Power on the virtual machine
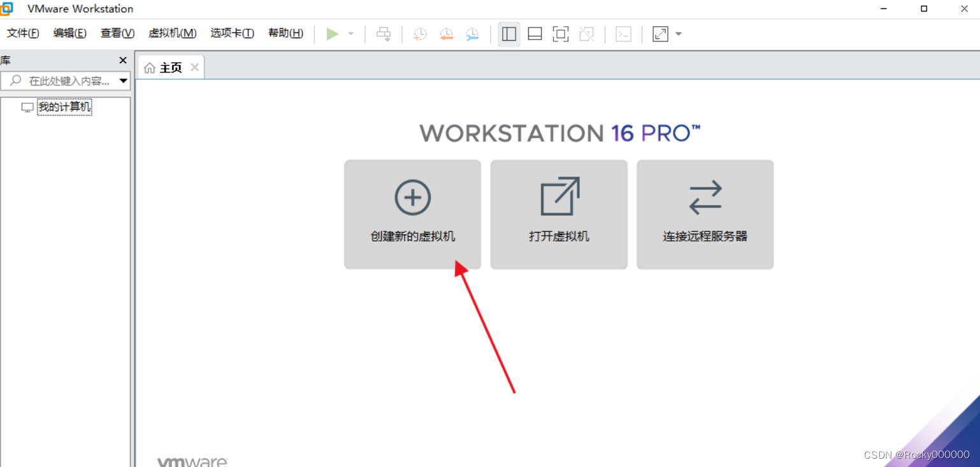Image resolution: width=980 pixels, height=467 pixels. click(331, 34)
